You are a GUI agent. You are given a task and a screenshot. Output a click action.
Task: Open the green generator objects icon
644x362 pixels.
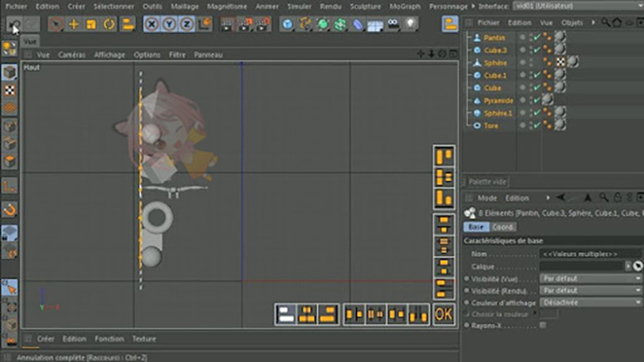click(323, 24)
